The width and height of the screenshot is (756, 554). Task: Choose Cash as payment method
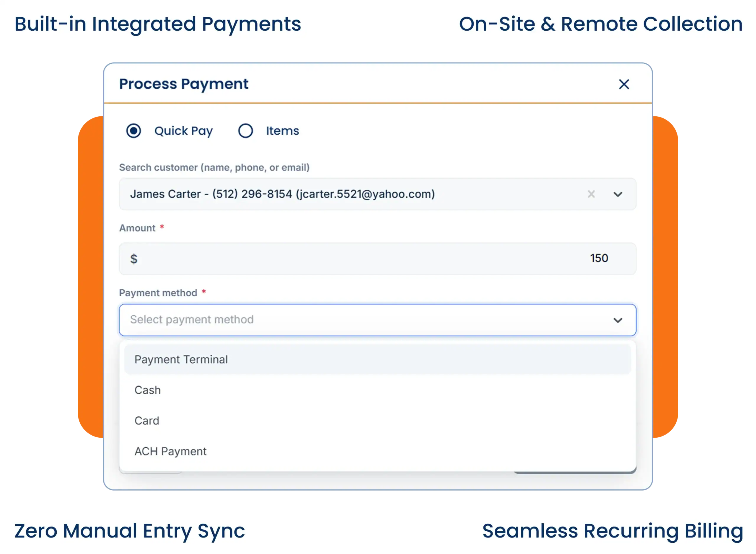[x=377, y=390]
